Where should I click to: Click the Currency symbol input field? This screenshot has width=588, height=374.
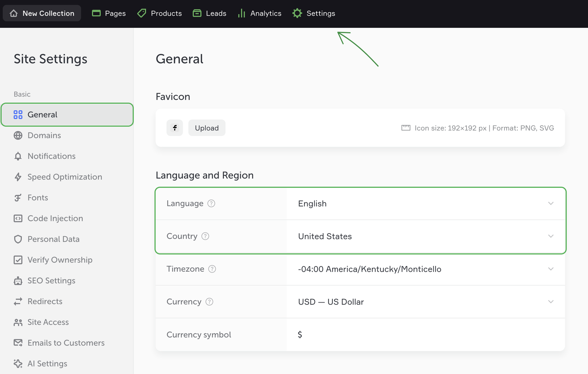click(425, 334)
